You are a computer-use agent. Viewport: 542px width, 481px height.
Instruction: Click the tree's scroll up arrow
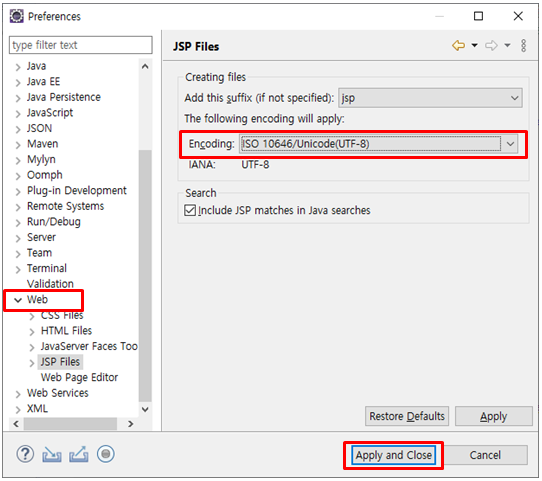pyautogui.click(x=145, y=67)
